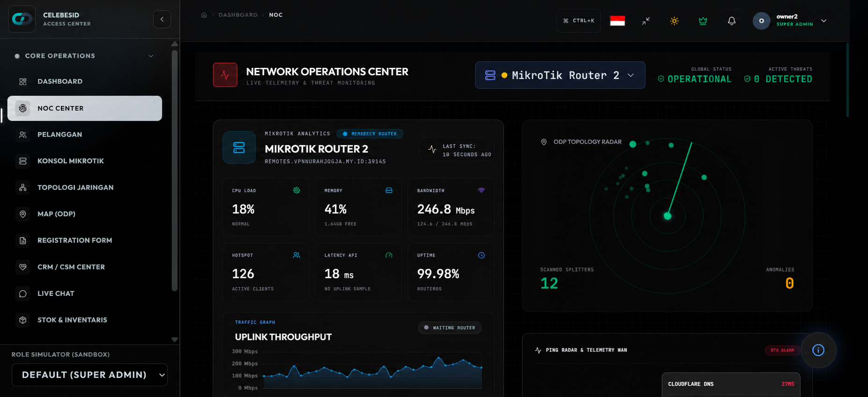This screenshot has height=397, width=868.
Task: Click the Memory drive icon
Action: [389, 191]
